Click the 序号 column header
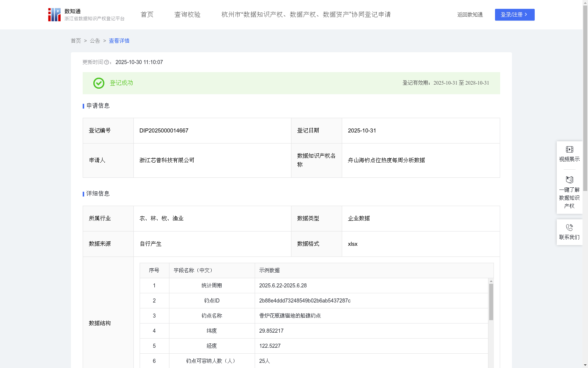 coord(154,270)
